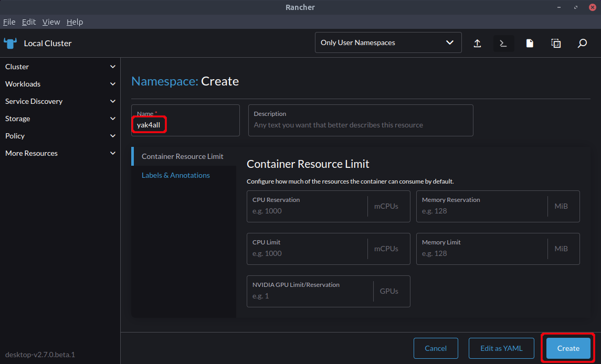
Task: Open the File menu
Action: (x=9, y=22)
